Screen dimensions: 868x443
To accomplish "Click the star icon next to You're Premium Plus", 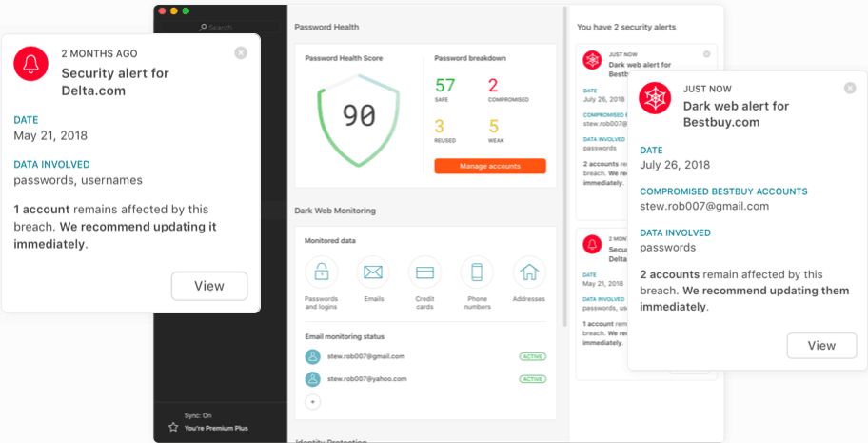I will [173, 428].
